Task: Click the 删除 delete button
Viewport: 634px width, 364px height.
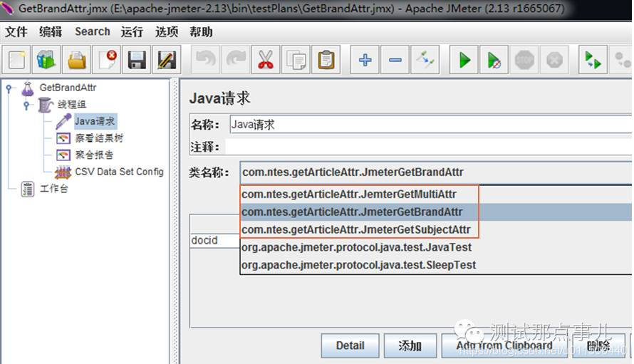Action: coord(598,345)
